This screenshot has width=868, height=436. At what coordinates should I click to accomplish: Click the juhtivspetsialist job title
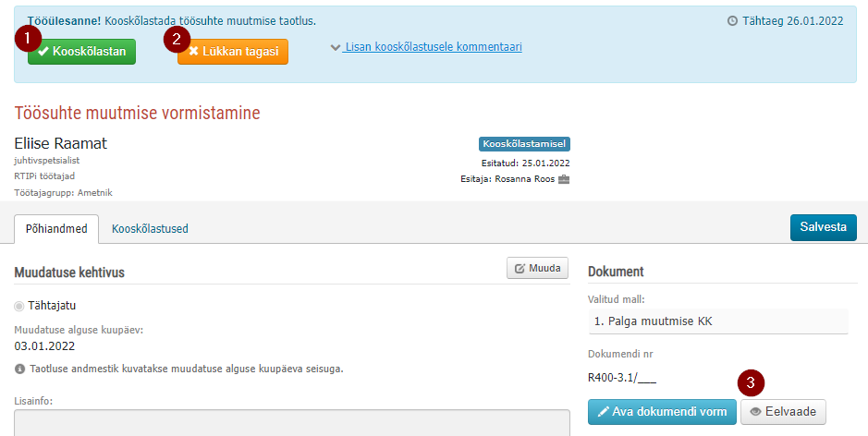[x=47, y=161]
